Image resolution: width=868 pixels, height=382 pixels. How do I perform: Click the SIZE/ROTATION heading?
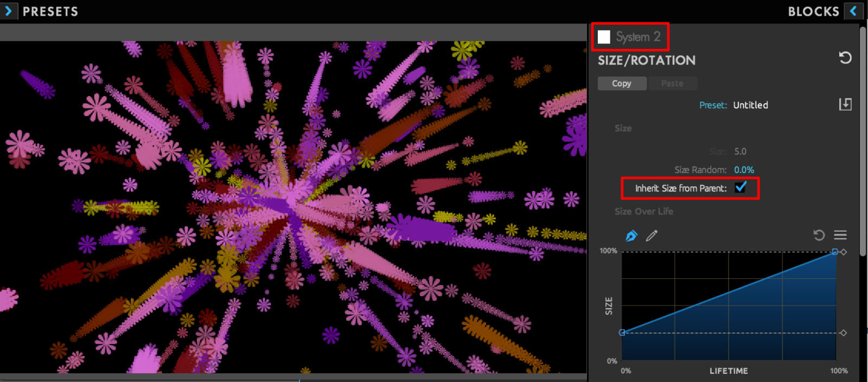click(647, 60)
